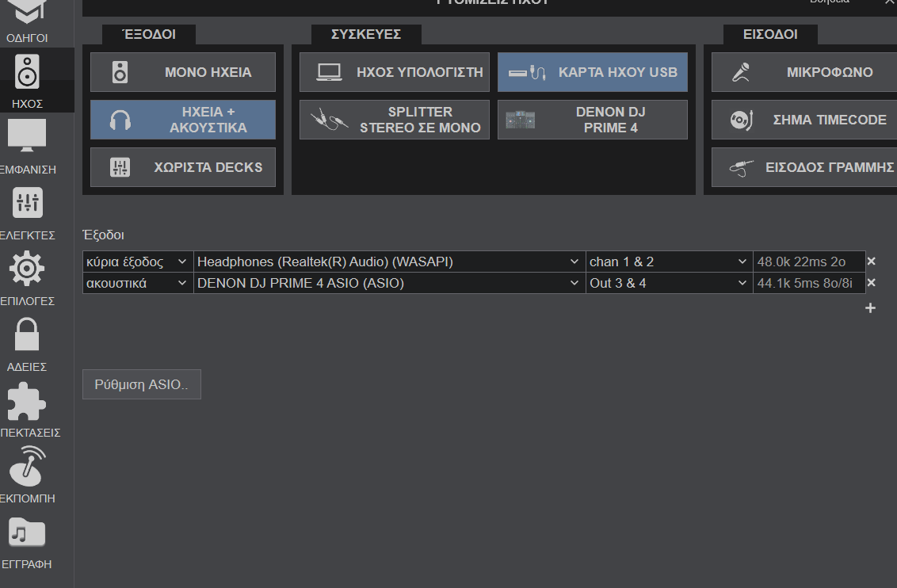
Task: Click the ΕΙΣΟΔΟΙ panel header
Action: (x=770, y=34)
